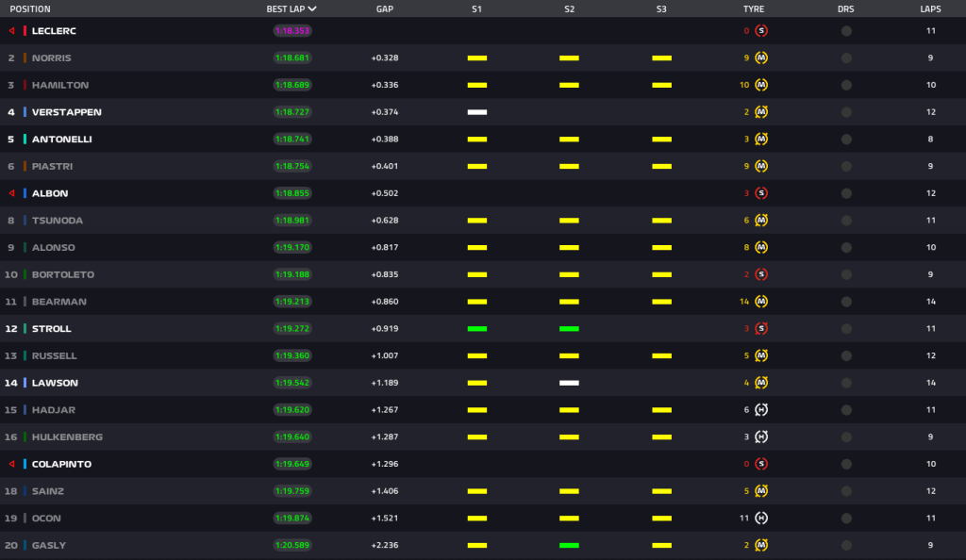Click Bearman's 14 laps count

coord(930,302)
